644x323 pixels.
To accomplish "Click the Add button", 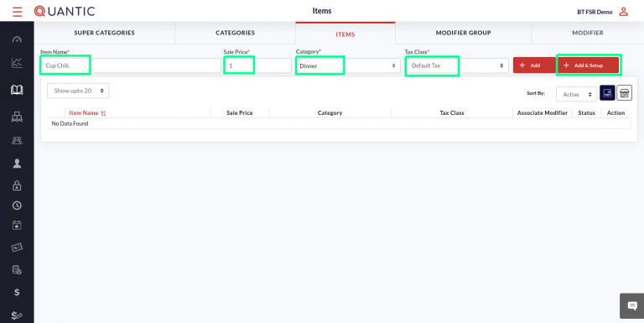I will click(x=535, y=65).
